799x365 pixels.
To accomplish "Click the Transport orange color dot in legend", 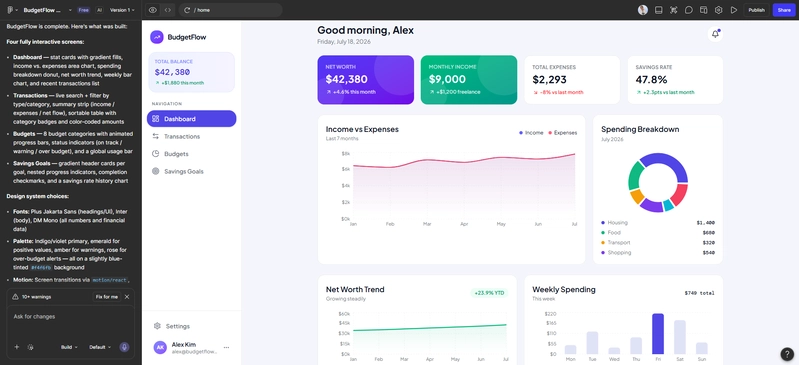I will (x=603, y=243).
